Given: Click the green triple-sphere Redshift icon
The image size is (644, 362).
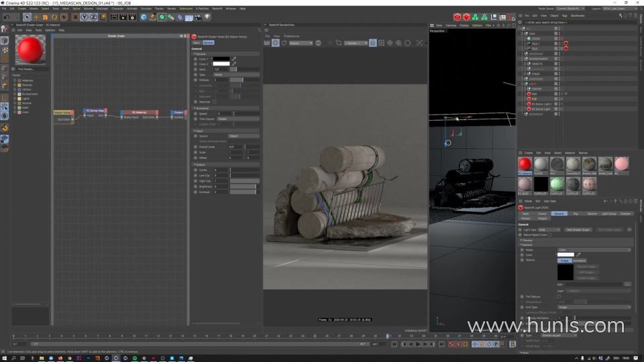Looking at the screenshot, I should pos(475,17).
